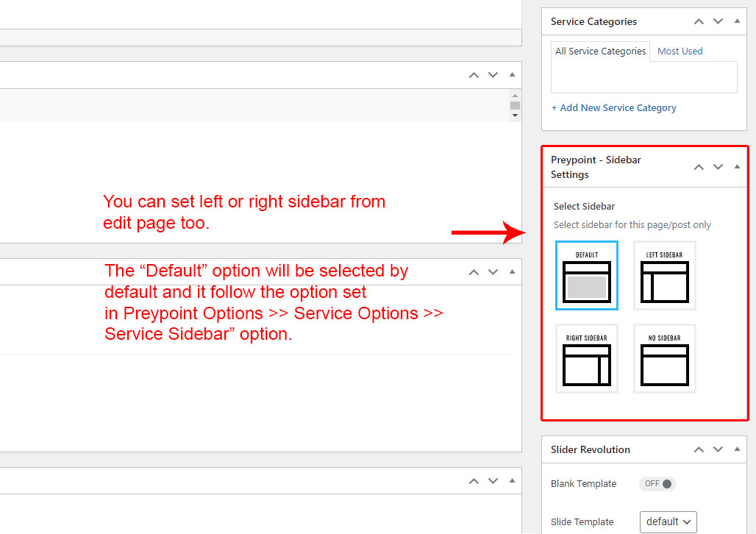Screen dimensions: 756x534
Task: Choose the Left Sidebar layout icon
Action: tap(664, 276)
